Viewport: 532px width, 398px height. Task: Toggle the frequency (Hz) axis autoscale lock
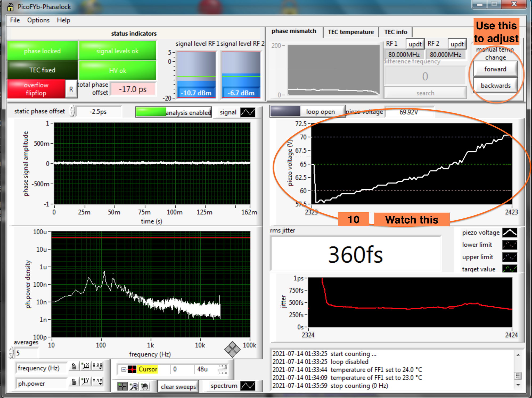(x=74, y=366)
